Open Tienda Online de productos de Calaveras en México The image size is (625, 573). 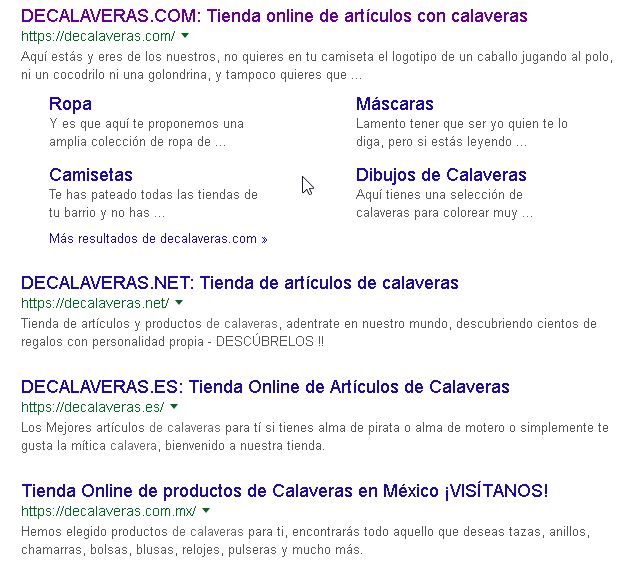point(285,491)
